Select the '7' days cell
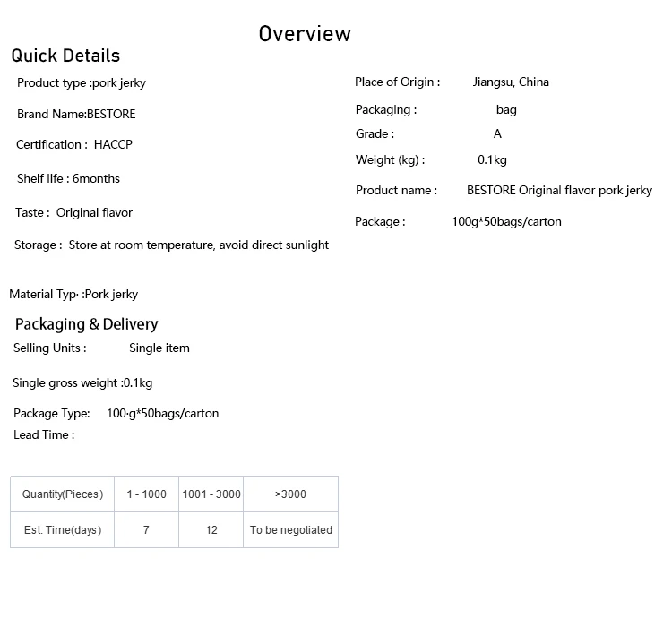Screen dimensions: 672x627 [147, 530]
